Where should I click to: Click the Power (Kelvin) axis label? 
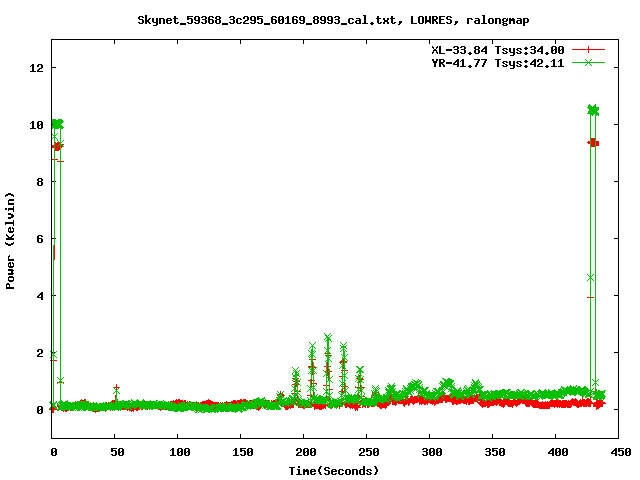[x=10, y=241]
